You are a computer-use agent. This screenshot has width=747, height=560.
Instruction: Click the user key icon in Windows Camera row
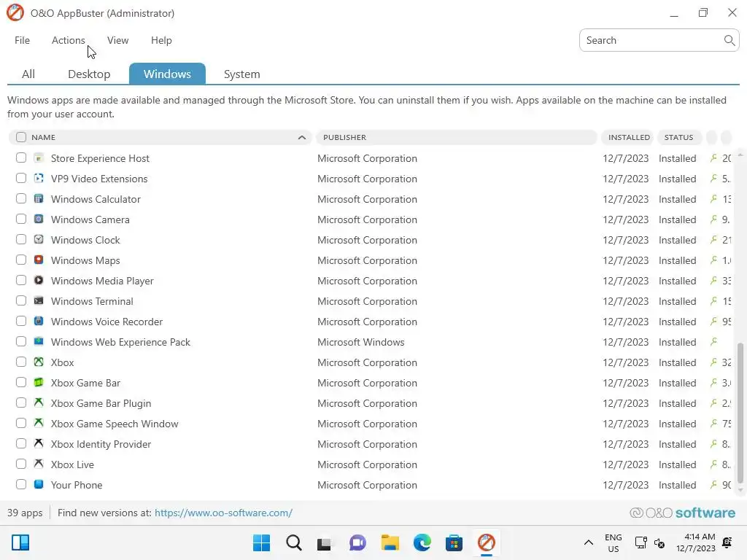(x=713, y=219)
